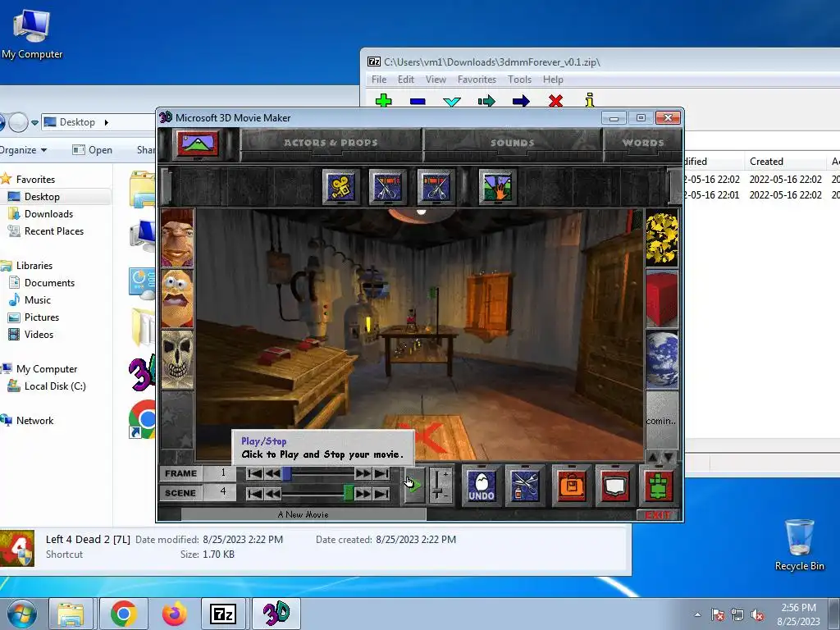Screen dimensions: 840x630
Task: Jump to first frame
Action: click(x=255, y=473)
